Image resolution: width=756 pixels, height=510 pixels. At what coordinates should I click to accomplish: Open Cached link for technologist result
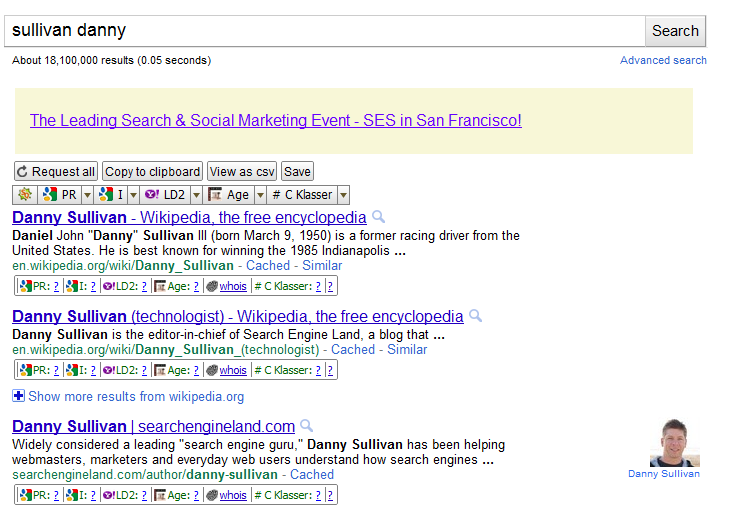click(353, 349)
